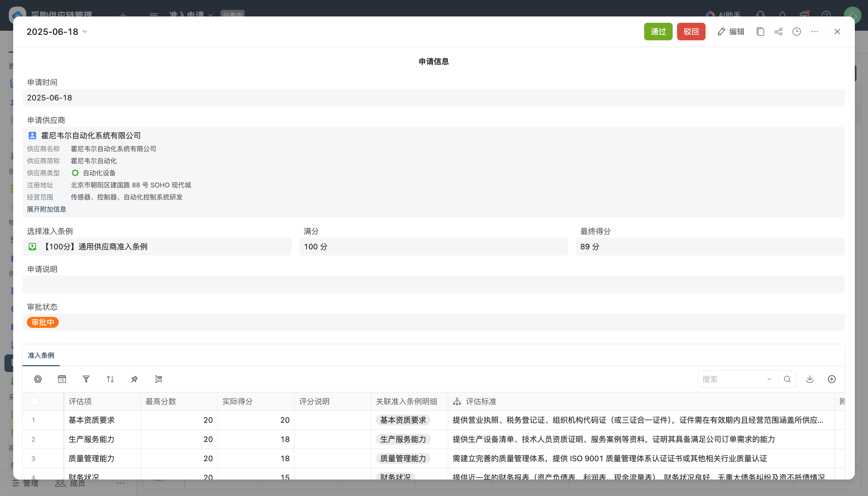This screenshot has height=496, width=868.
Task: Click the copy record icon
Action: click(760, 32)
